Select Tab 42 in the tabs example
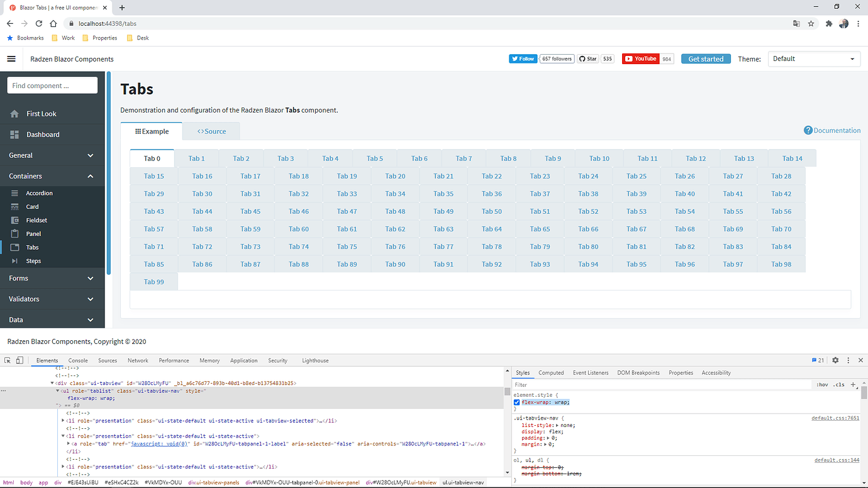868x488 pixels. tap(781, 193)
